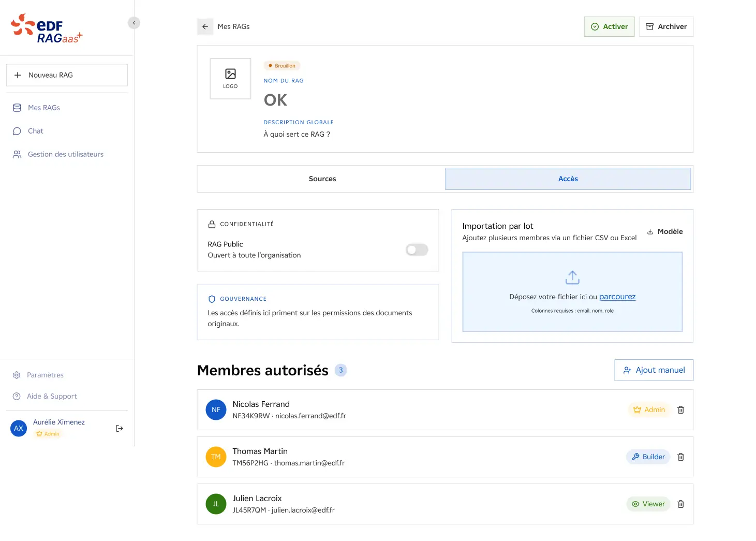This screenshot has width=756, height=541.
Task: Remove Thomas Martin with the trash icon
Action: pos(681,457)
